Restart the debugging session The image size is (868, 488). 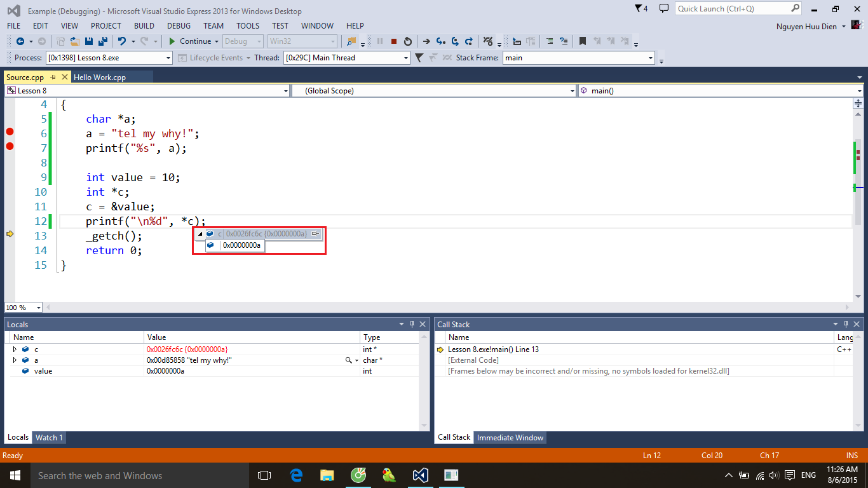tap(408, 41)
